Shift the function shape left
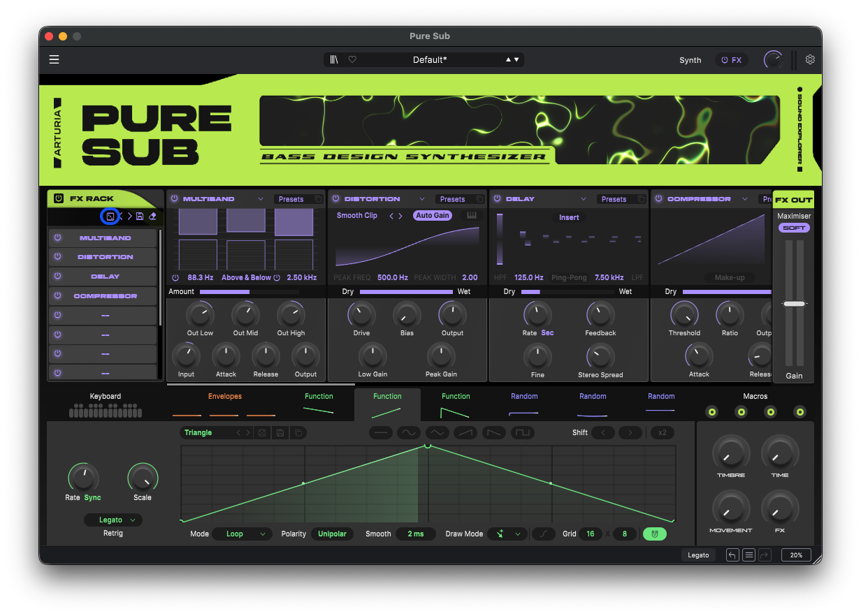 602,433
